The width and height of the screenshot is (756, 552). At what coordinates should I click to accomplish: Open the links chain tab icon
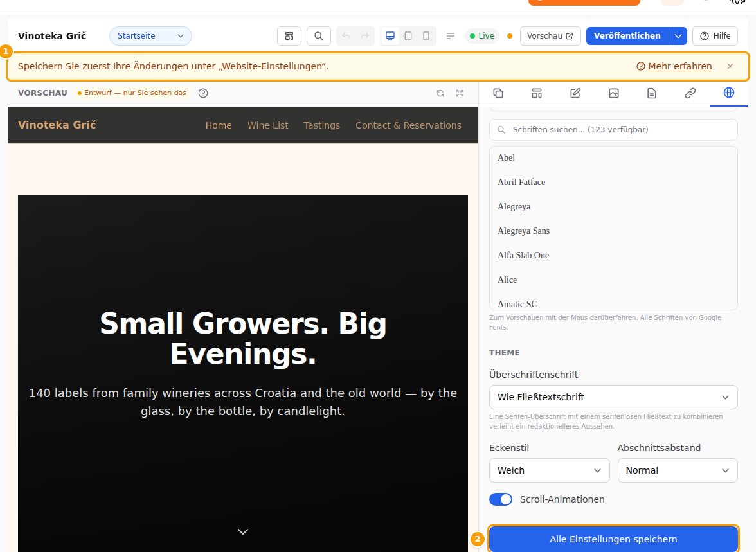(x=690, y=93)
